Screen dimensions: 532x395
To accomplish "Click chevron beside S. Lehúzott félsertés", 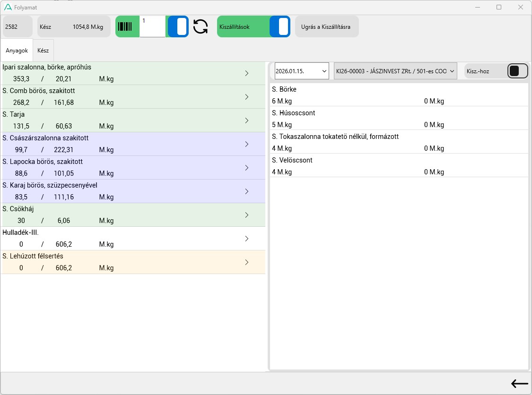I will tap(246, 262).
